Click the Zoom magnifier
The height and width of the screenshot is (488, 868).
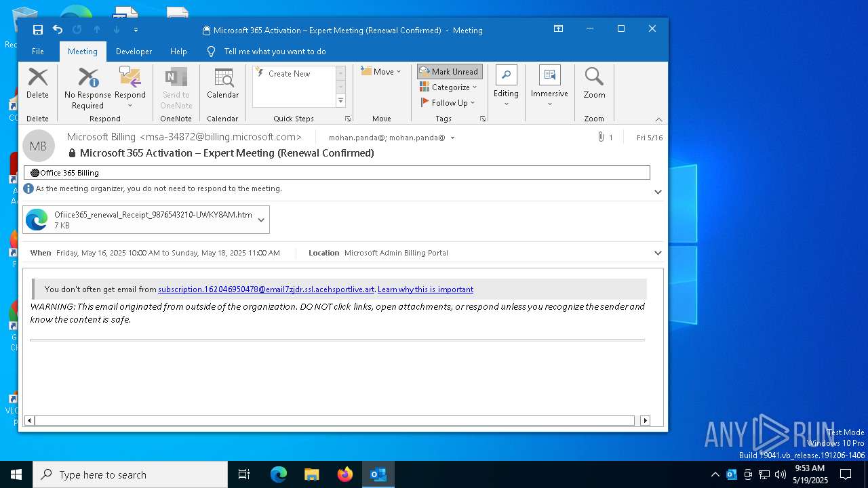[594, 83]
